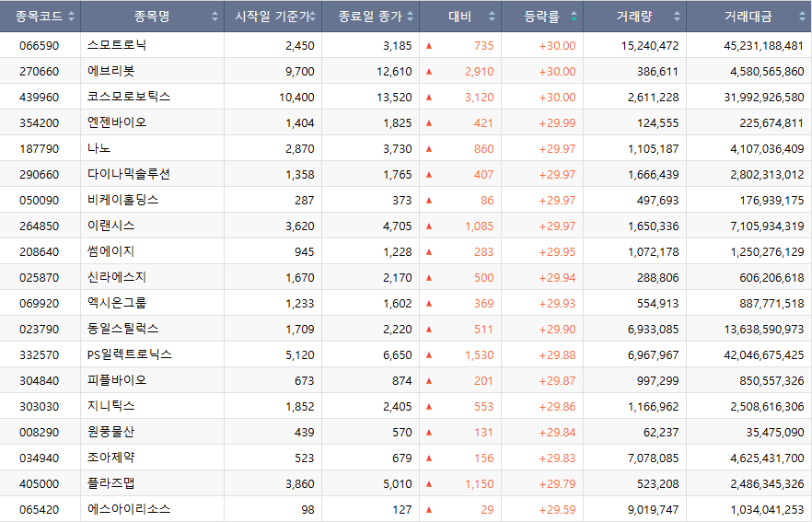Click sort arrows on 거래대금 header
Viewport: 812px width, 522px height.
(x=802, y=17)
